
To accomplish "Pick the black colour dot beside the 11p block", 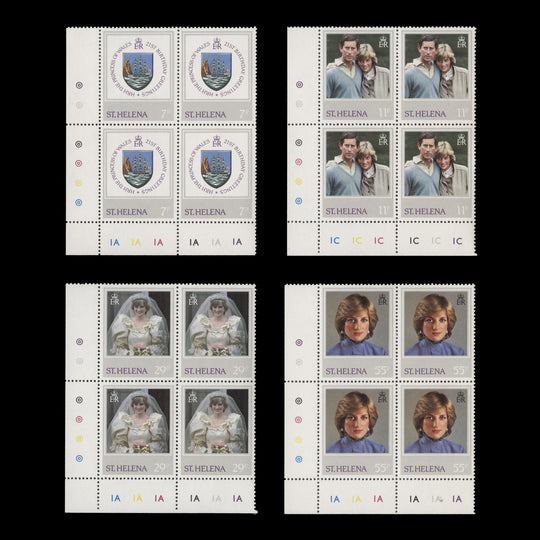I will [299, 143].
